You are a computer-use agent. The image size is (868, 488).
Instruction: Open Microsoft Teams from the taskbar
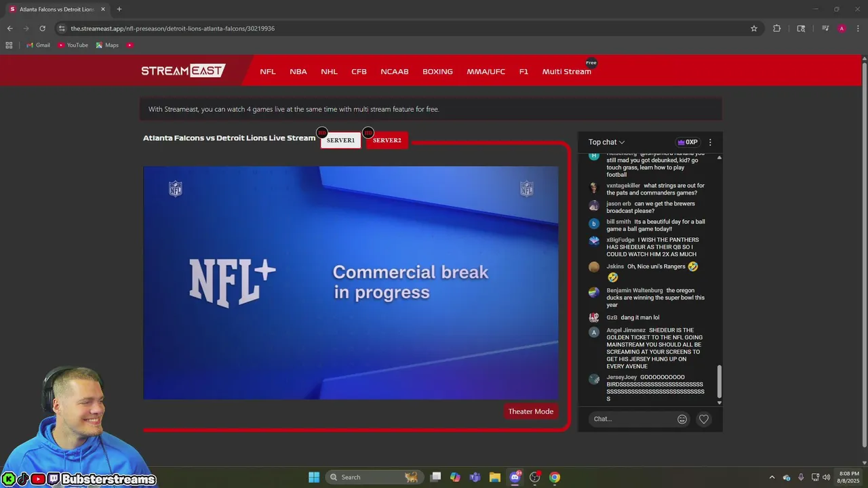pyautogui.click(x=475, y=477)
